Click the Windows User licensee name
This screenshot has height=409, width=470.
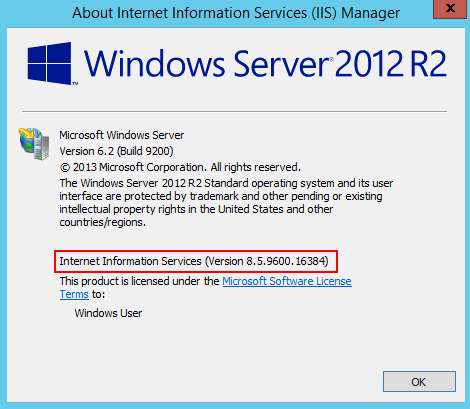108,313
